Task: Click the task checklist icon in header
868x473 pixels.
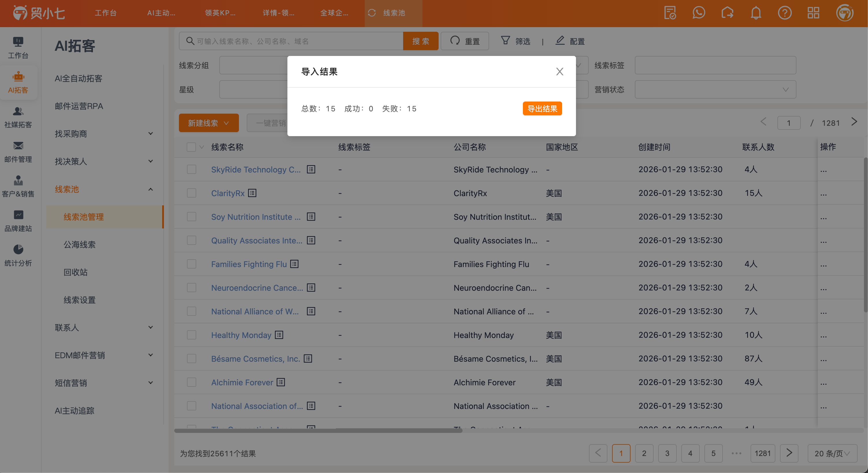Action: pyautogui.click(x=670, y=13)
